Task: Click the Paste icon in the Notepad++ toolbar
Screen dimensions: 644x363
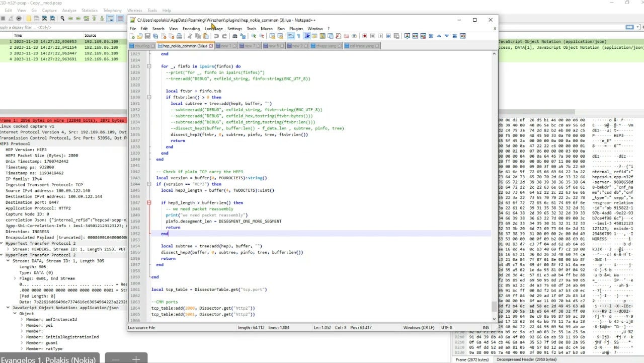Action: click(x=206, y=36)
